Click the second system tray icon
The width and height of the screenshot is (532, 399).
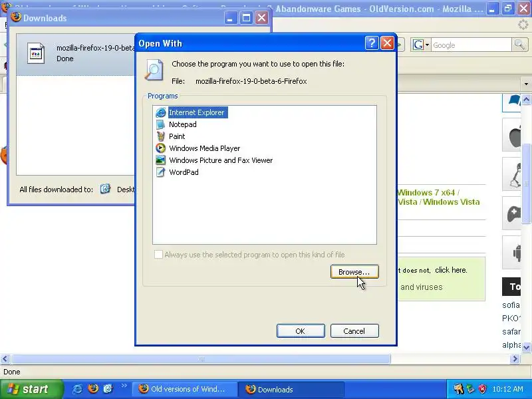pyautogui.click(x=471, y=389)
